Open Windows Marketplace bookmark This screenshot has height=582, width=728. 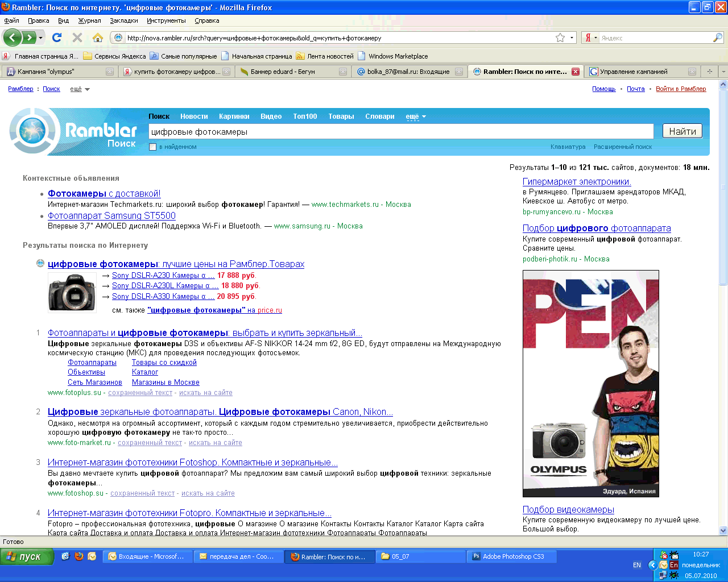[392, 56]
